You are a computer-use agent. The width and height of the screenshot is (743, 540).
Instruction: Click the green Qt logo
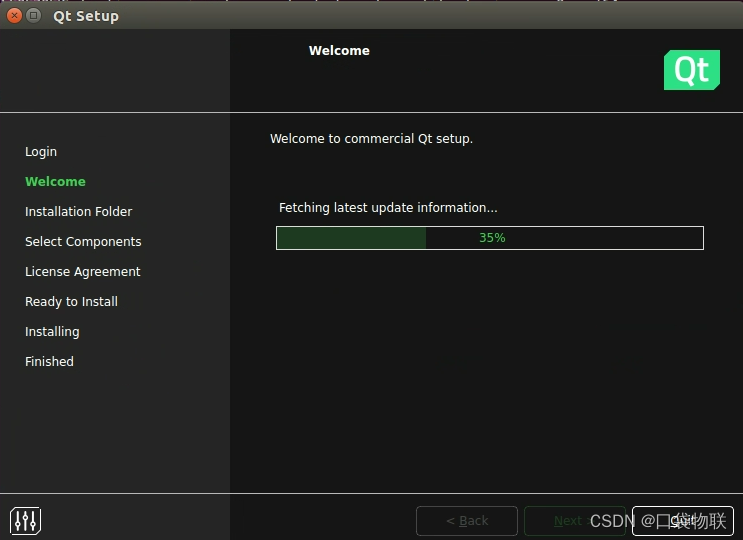coord(691,70)
